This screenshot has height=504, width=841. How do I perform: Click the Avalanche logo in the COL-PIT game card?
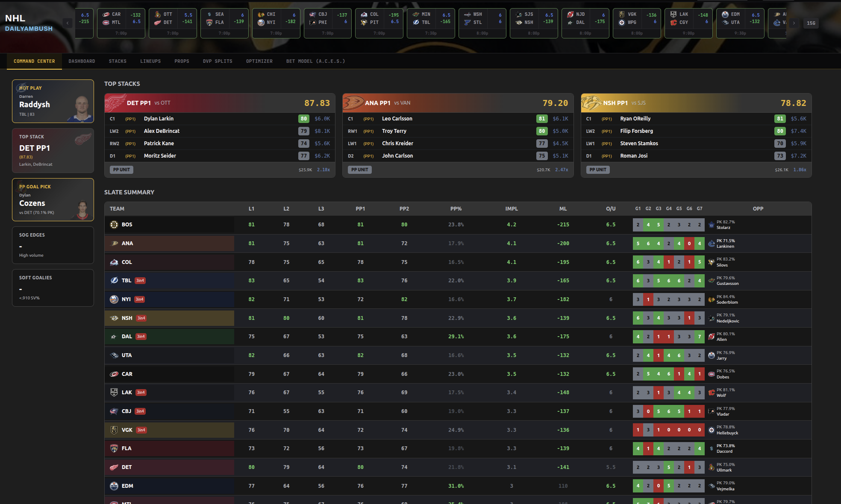pos(364,14)
